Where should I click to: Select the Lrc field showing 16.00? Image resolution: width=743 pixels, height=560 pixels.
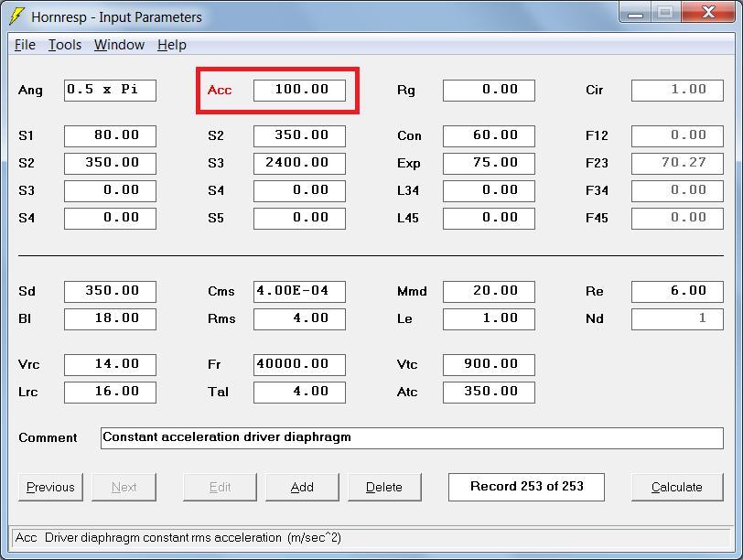tap(110, 393)
